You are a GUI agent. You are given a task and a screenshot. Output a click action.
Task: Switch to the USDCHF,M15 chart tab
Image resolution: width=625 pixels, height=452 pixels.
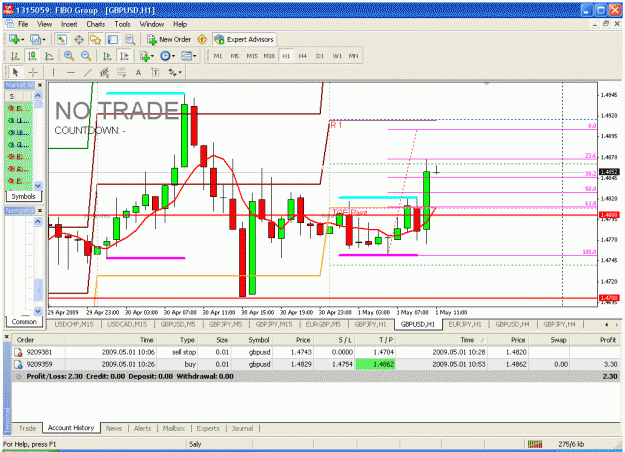(x=74, y=324)
